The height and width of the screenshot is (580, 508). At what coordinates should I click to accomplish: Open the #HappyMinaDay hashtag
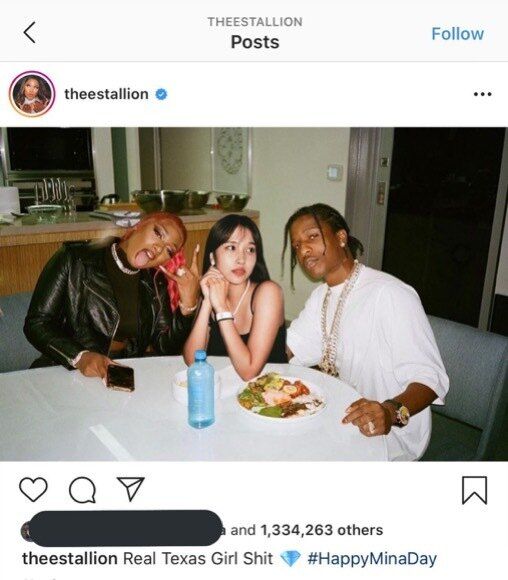[372, 559]
